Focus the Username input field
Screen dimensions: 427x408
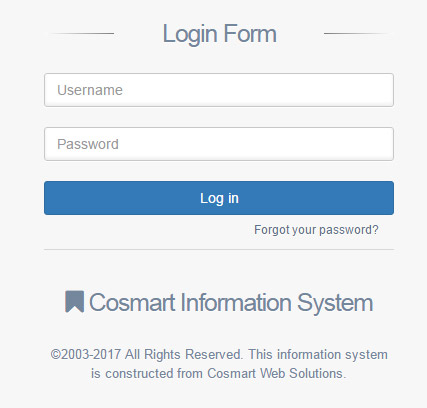coord(219,90)
